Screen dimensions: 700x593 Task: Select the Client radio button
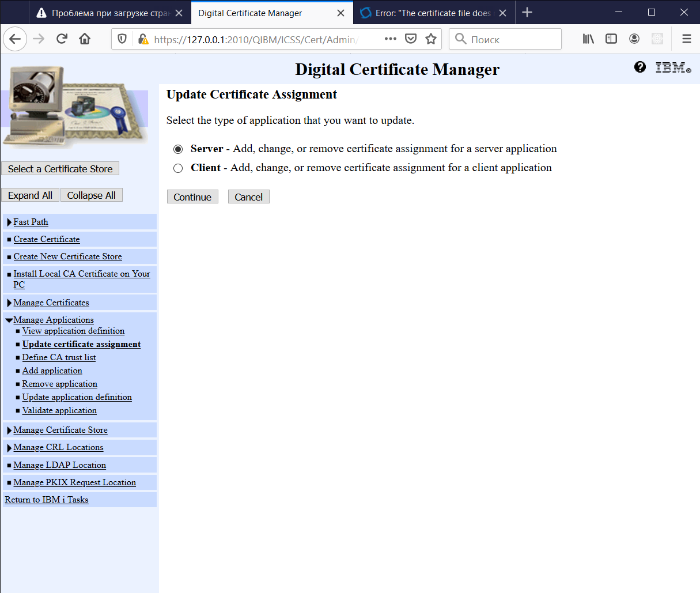[178, 168]
